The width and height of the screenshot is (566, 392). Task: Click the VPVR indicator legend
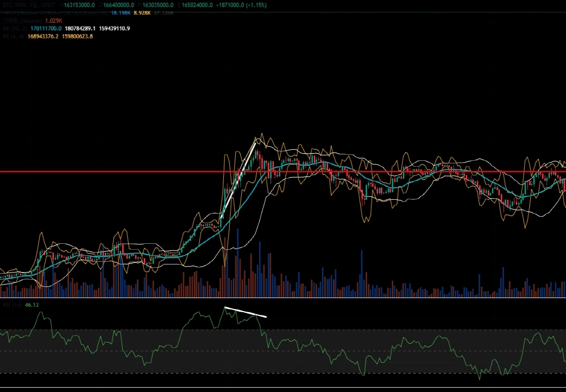(55, 13)
